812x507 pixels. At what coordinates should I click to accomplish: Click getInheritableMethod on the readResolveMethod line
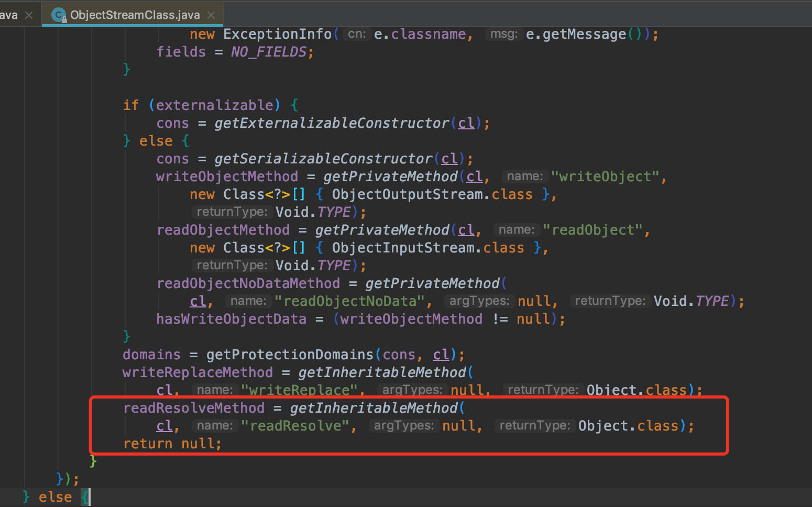tap(374, 408)
